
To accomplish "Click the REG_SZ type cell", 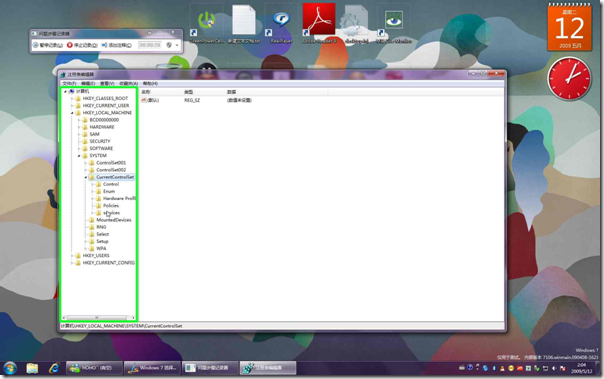I will (192, 100).
